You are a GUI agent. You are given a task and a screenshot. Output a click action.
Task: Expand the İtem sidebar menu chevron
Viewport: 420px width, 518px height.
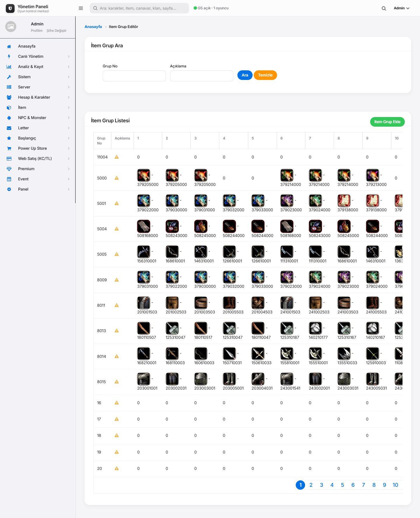(x=69, y=108)
